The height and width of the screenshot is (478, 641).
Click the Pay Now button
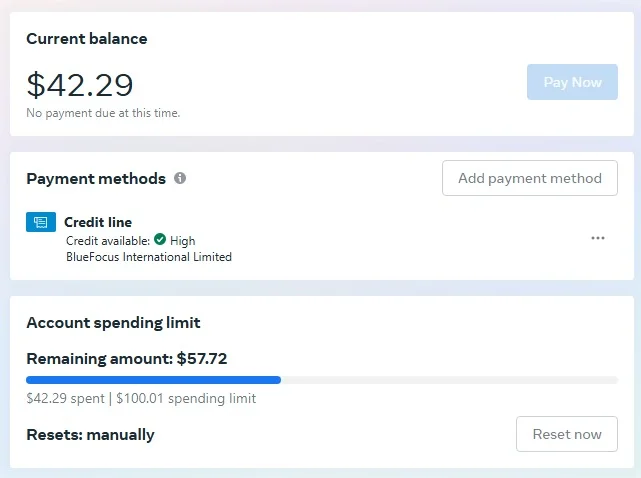tap(572, 82)
